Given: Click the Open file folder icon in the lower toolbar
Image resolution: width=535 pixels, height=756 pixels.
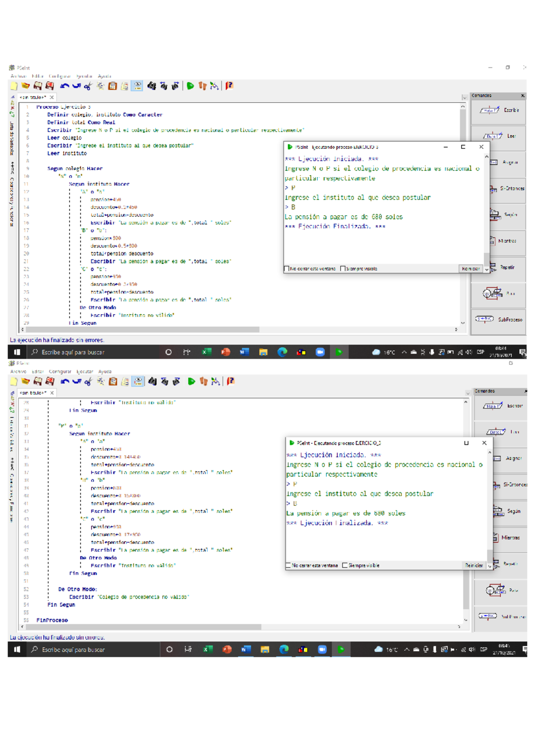Looking at the screenshot, I should pos(26,382).
